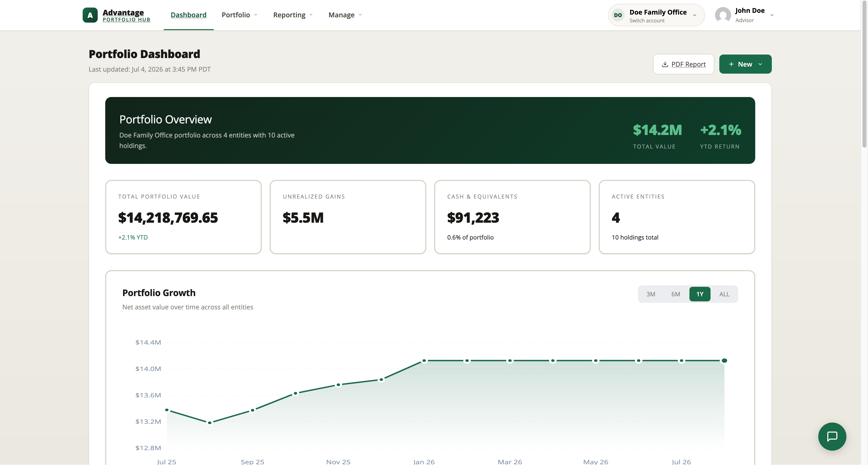Click the Advantage logo icon
The image size is (868, 465).
click(x=90, y=15)
